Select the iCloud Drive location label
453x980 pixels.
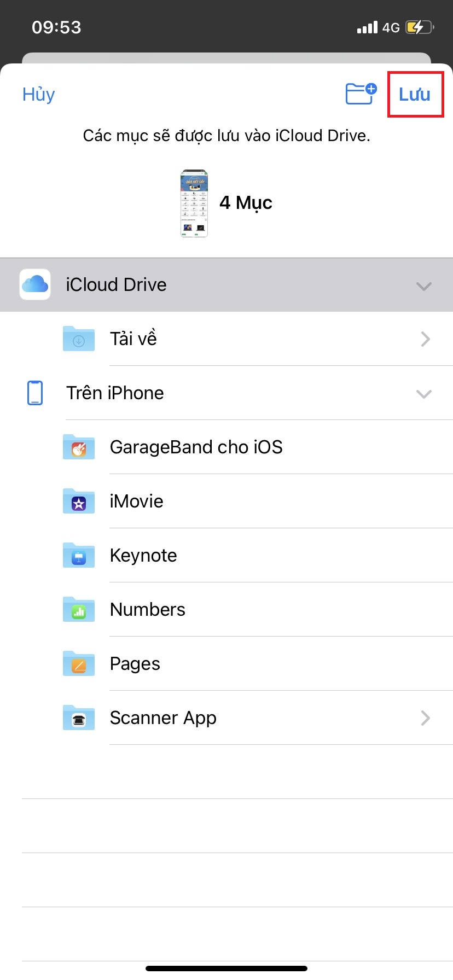point(116,284)
